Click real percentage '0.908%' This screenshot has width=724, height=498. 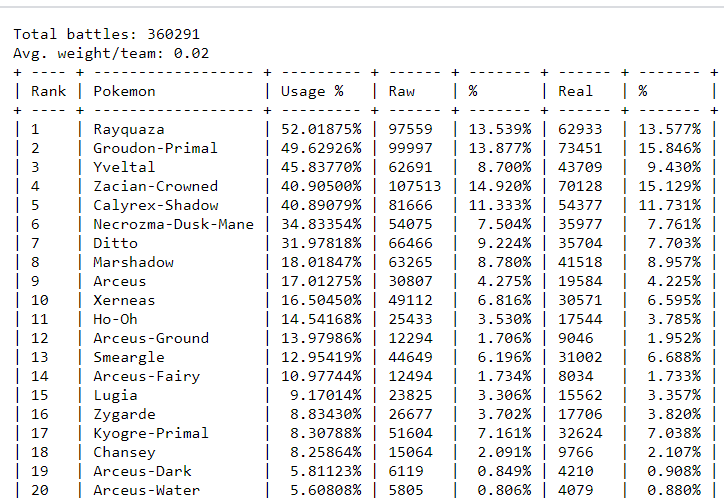(674, 471)
